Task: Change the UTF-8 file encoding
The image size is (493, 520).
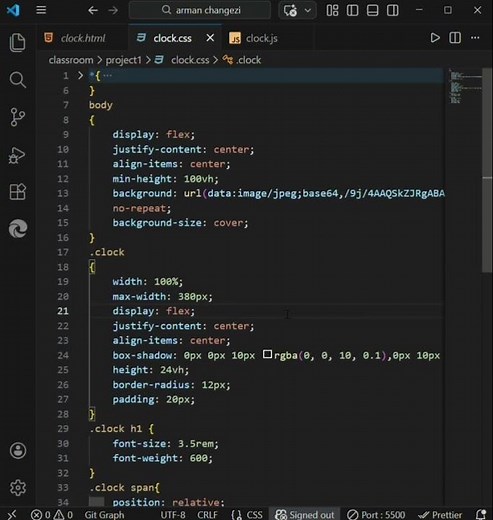Action: (x=173, y=515)
